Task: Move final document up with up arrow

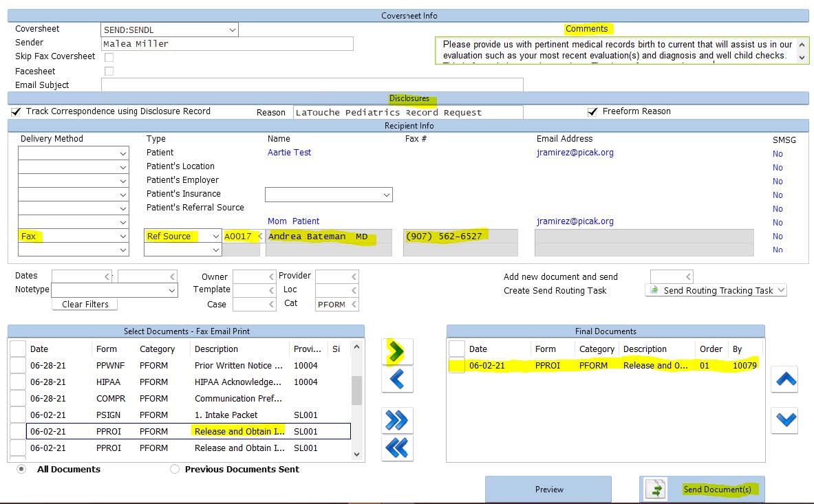Action: click(x=785, y=379)
